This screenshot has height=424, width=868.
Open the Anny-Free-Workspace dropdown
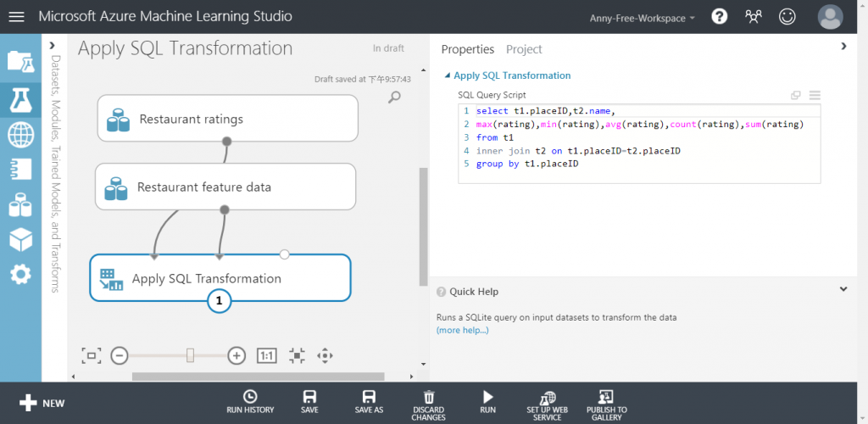pyautogui.click(x=643, y=18)
